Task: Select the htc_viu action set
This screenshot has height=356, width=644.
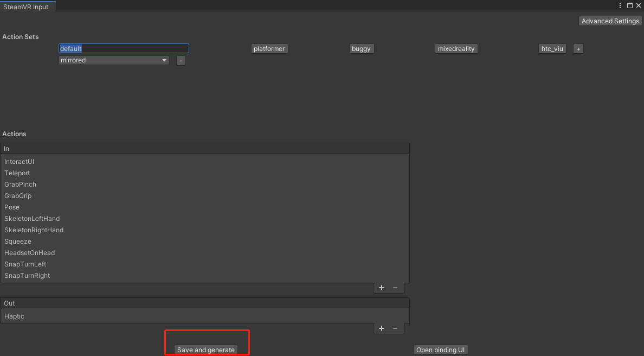Action: tap(552, 48)
